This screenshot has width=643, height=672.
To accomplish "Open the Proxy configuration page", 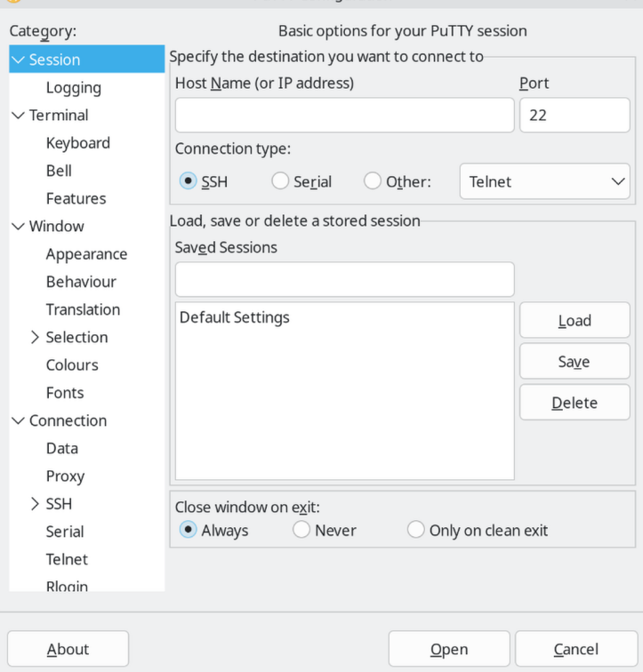I will click(x=65, y=476).
